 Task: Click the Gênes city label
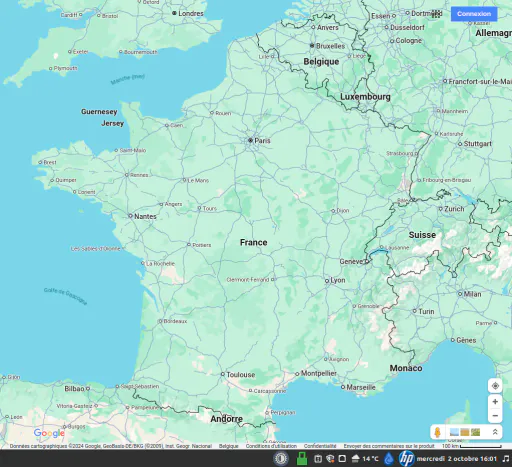point(466,340)
